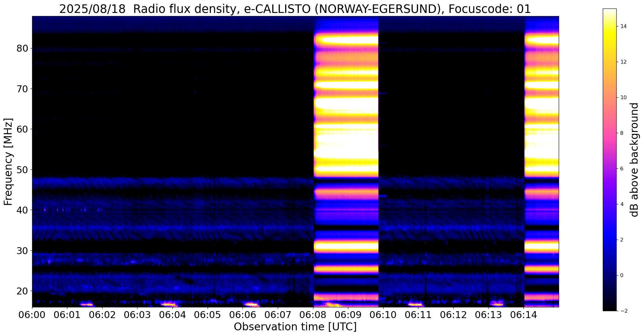Click the 06:04 time tick label
The width and height of the screenshot is (644, 336).
tap(172, 315)
